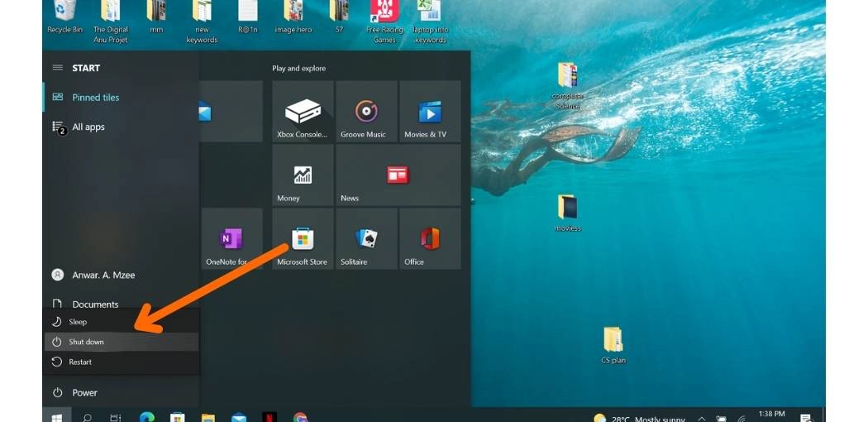Screen dimensions: 868x422
Task: Open the Microsoft Store tile
Action: (x=303, y=239)
